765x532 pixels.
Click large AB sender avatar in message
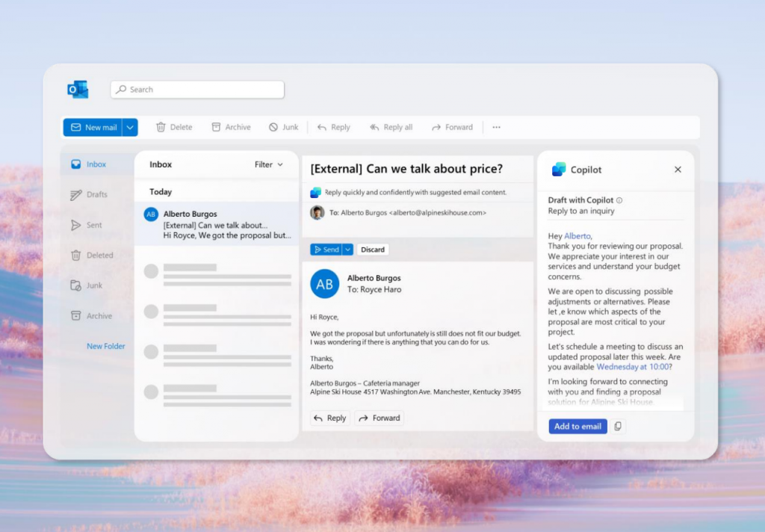(x=325, y=284)
